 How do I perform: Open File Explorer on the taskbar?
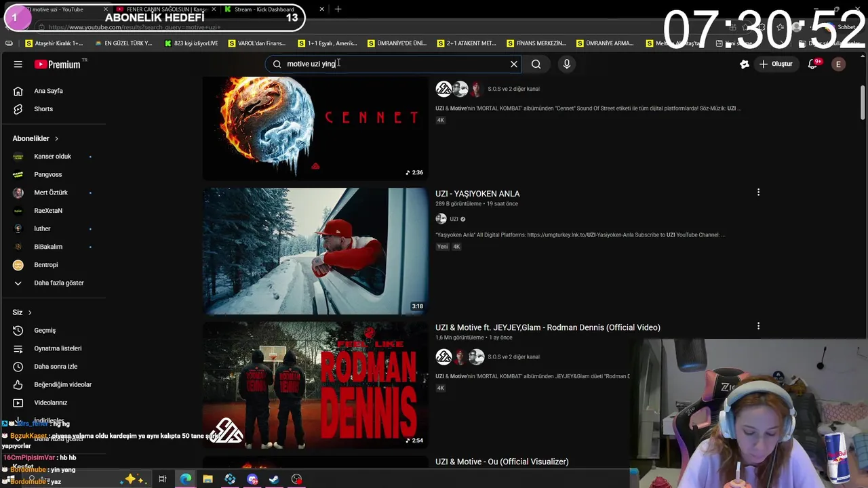click(208, 479)
